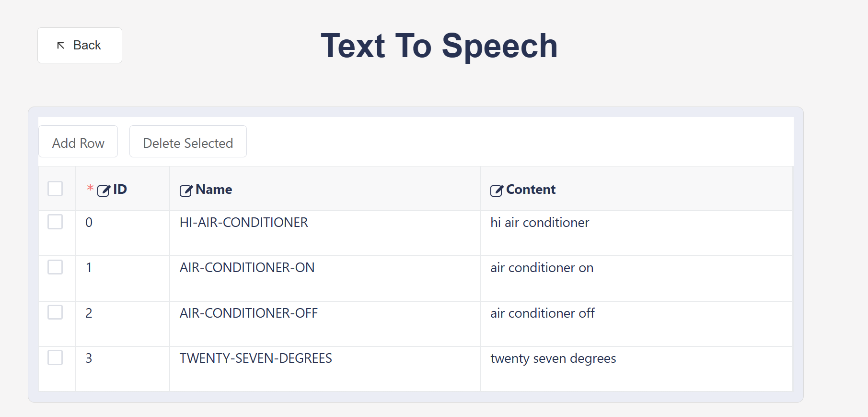Tick the AIR-CONDITIONER-OFF row checkbox
Image resolution: width=868 pixels, height=417 pixels.
tap(55, 312)
